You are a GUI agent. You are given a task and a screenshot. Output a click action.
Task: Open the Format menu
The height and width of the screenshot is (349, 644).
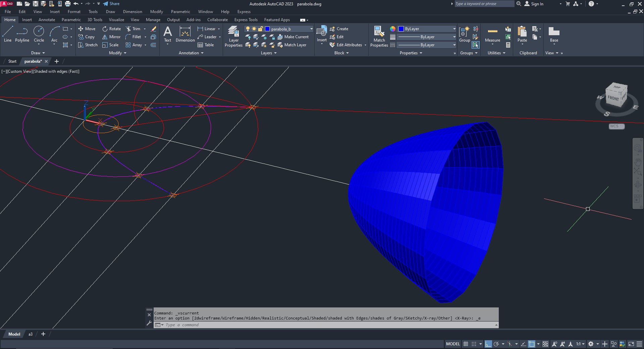pyautogui.click(x=74, y=12)
